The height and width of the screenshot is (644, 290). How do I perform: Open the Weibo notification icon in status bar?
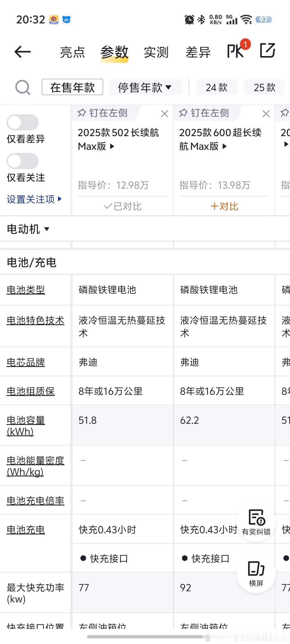pyautogui.click(x=54, y=20)
